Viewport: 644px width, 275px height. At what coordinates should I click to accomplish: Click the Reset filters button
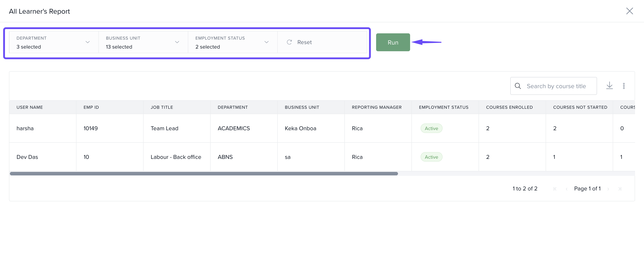304,42
